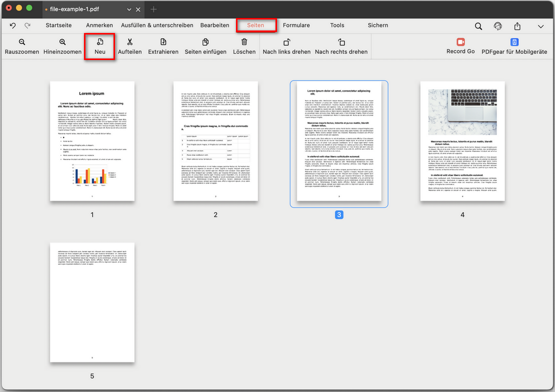Click the share icon
Screen dimensions: 555x392
(x=517, y=25)
